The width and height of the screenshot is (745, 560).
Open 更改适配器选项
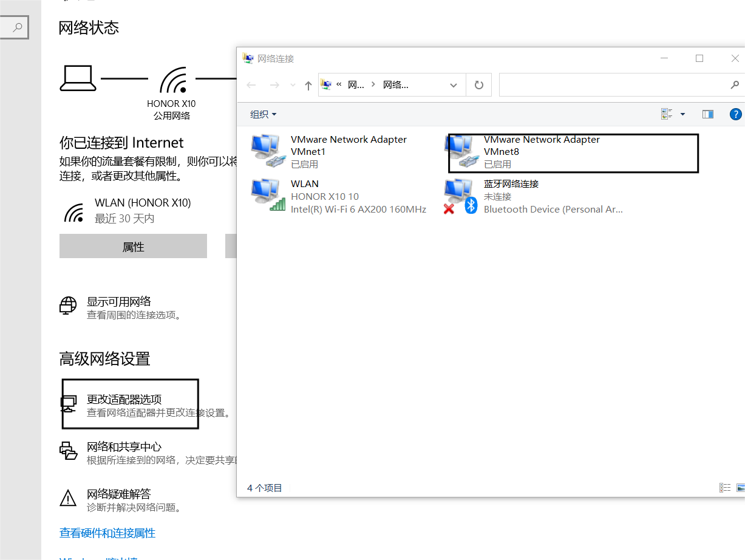[x=124, y=399]
